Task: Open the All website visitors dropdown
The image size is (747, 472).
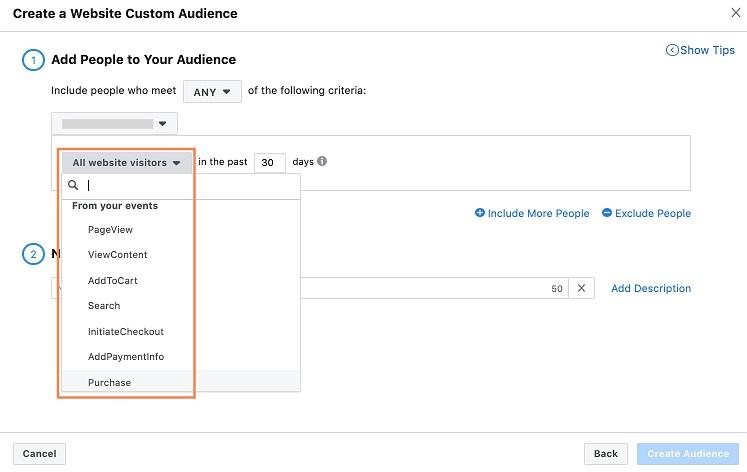Action: (x=126, y=162)
